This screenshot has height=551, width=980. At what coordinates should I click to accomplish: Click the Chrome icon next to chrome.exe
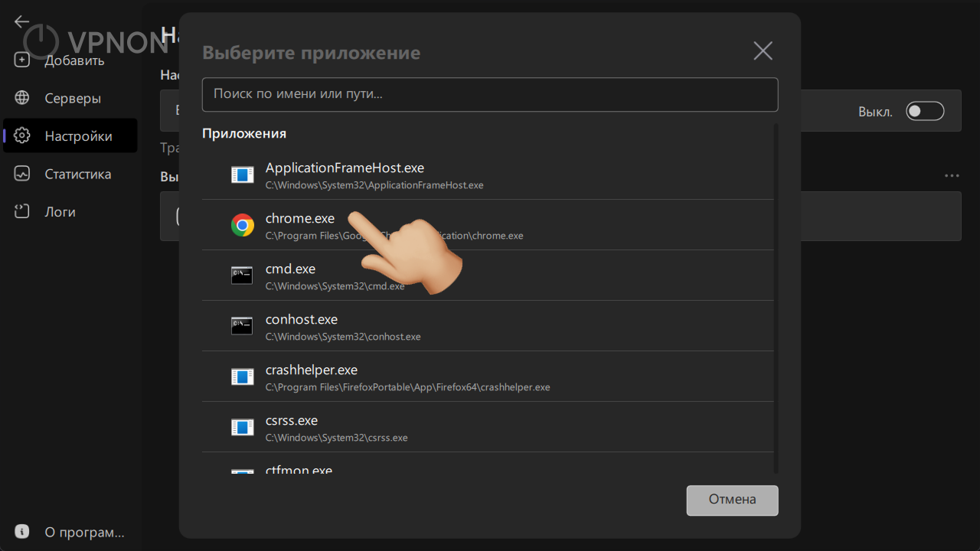point(242,225)
